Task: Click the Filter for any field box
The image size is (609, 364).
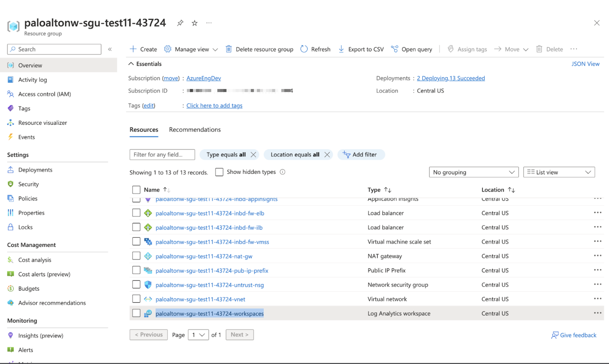Action: (162, 155)
